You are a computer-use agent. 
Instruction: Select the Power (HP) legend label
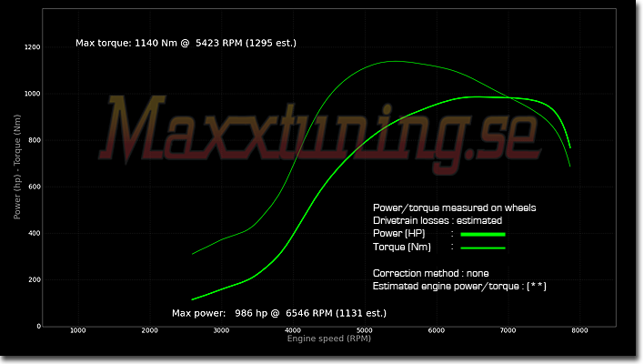click(x=398, y=233)
